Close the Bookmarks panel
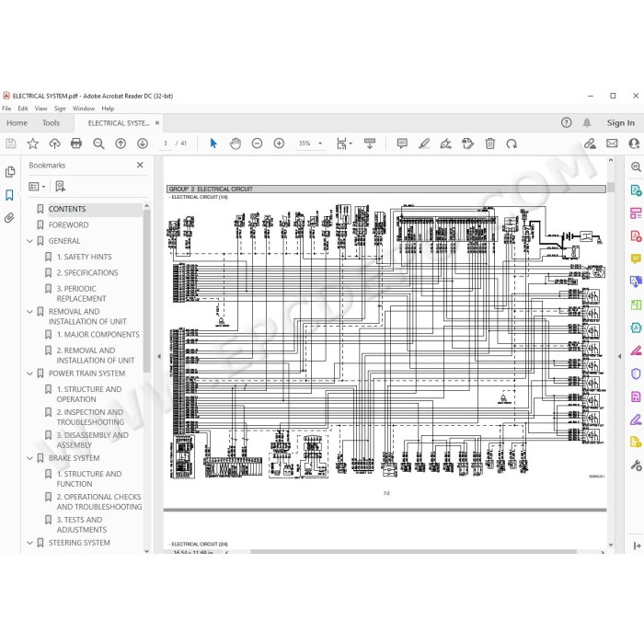Screen dimensions: 644x644 (x=140, y=165)
